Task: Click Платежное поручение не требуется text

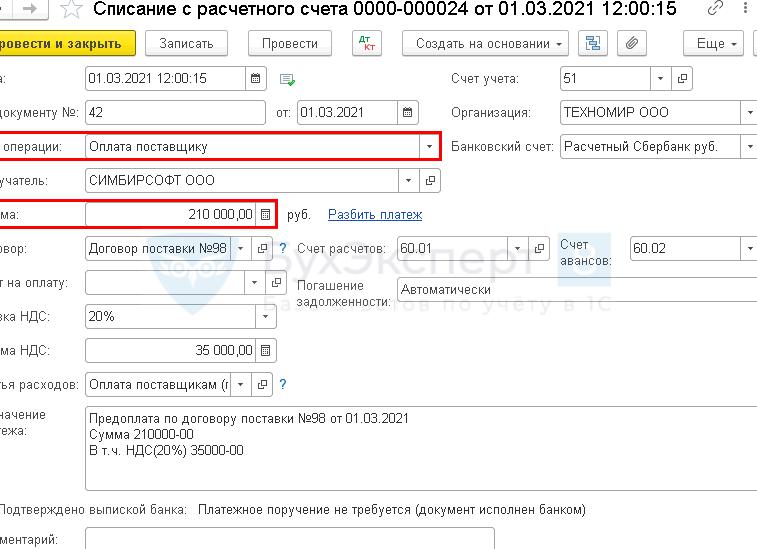Action: [392, 510]
